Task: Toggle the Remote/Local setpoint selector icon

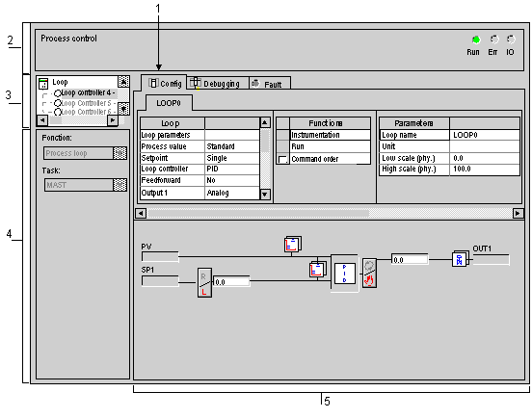Action: (204, 283)
